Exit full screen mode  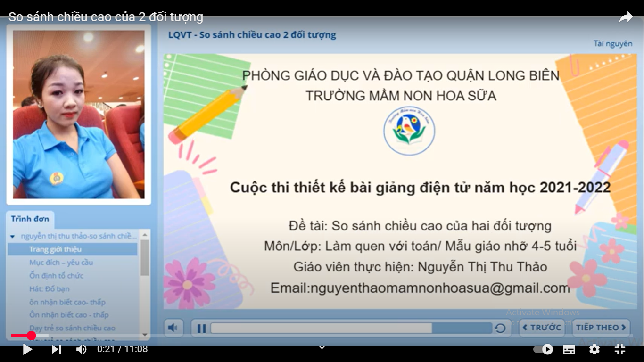tap(619, 349)
